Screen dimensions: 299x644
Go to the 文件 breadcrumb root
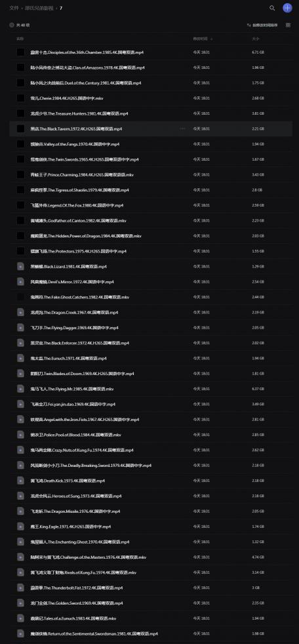(x=14, y=8)
